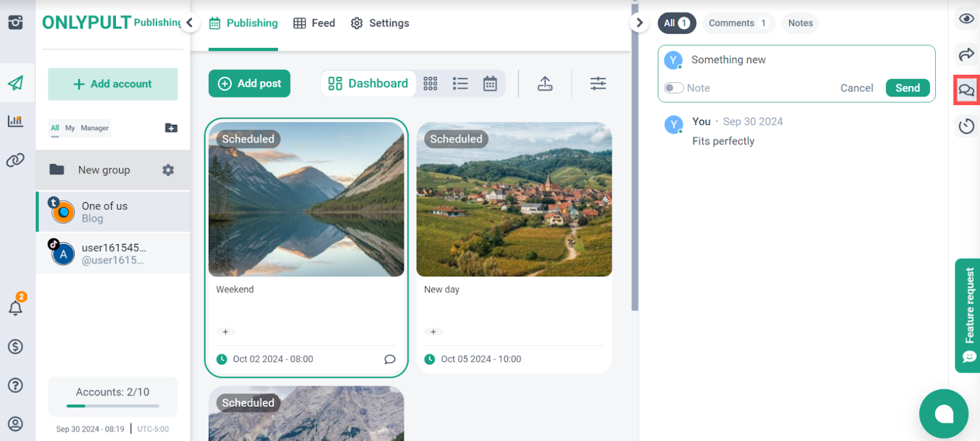Click the Add post button
The height and width of the screenshot is (441, 980).
point(249,84)
